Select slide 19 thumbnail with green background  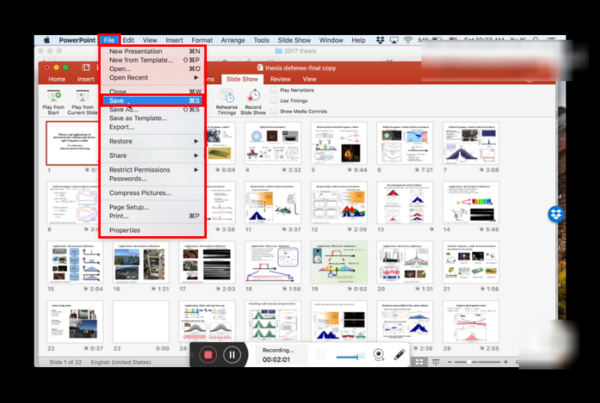click(x=339, y=263)
